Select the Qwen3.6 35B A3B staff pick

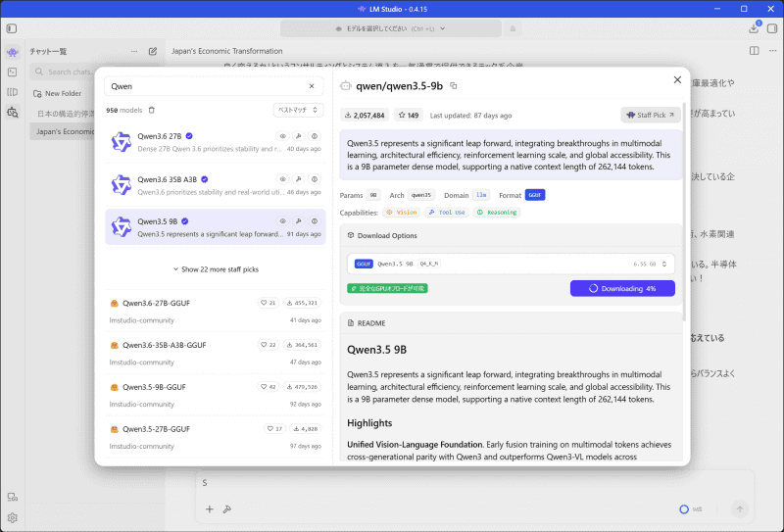click(x=216, y=185)
